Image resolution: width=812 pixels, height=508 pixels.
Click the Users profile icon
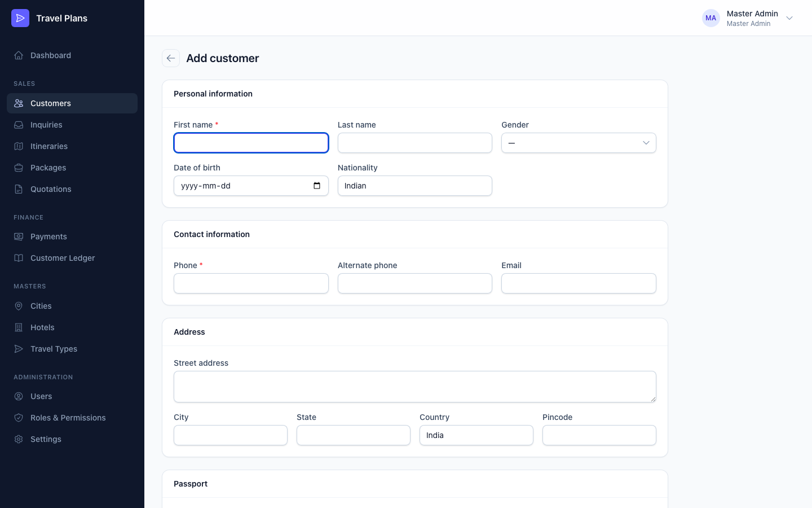(19, 396)
